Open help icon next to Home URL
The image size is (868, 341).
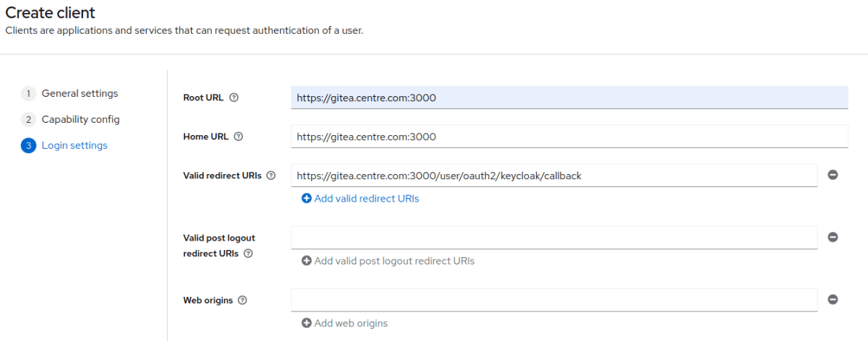(239, 137)
